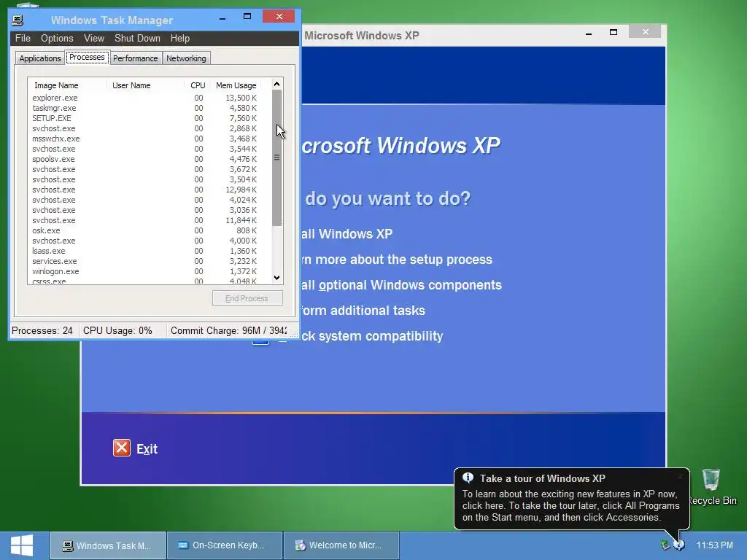Image resolution: width=747 pixels, height=560 pixels.
Task: Select the Processes tab
Action: pyautogui.click(x=87, y=57)
